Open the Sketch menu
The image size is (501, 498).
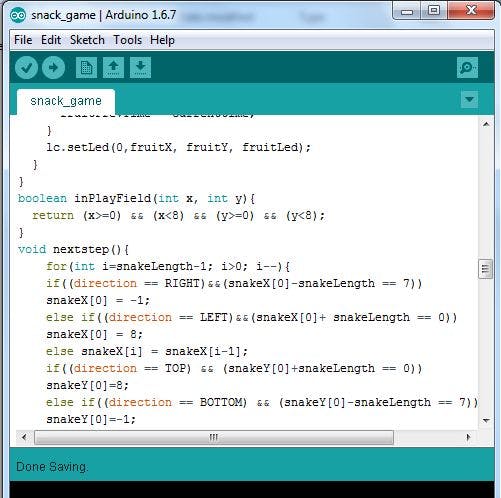87,40
